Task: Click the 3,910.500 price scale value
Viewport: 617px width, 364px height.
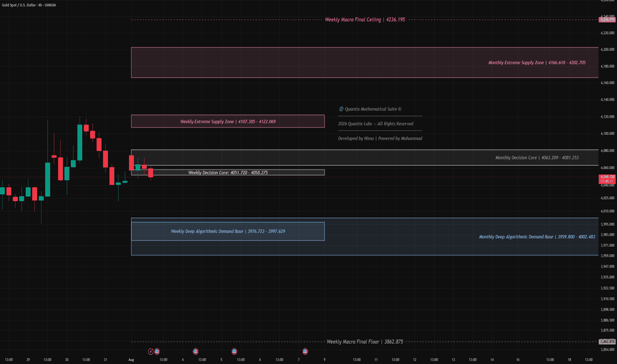Action: [607, 299]
